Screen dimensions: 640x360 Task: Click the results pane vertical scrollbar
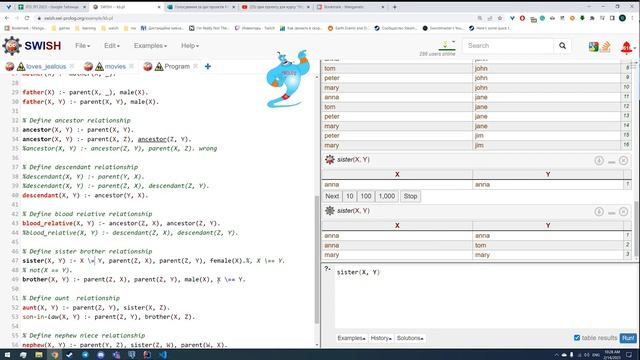pos(636,229)
